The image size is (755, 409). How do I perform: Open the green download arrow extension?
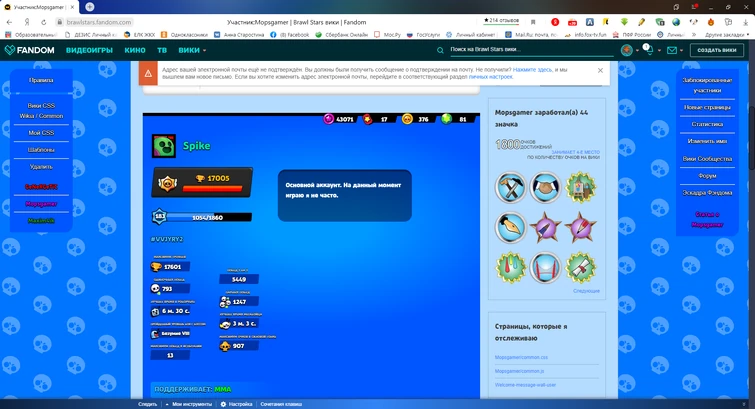(x=624, y=22)
